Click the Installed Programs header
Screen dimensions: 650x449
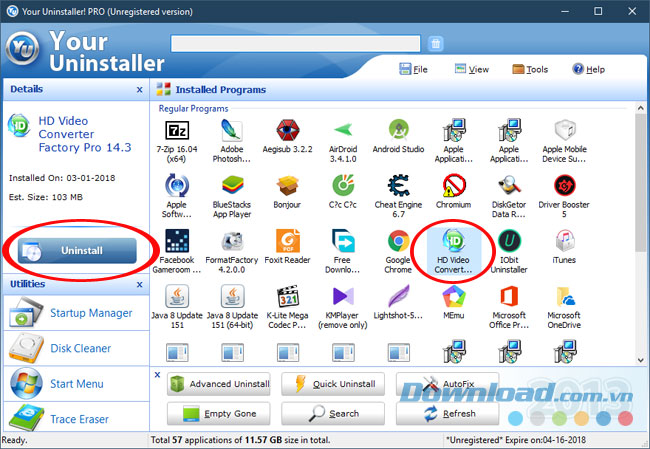pos(221,90)
